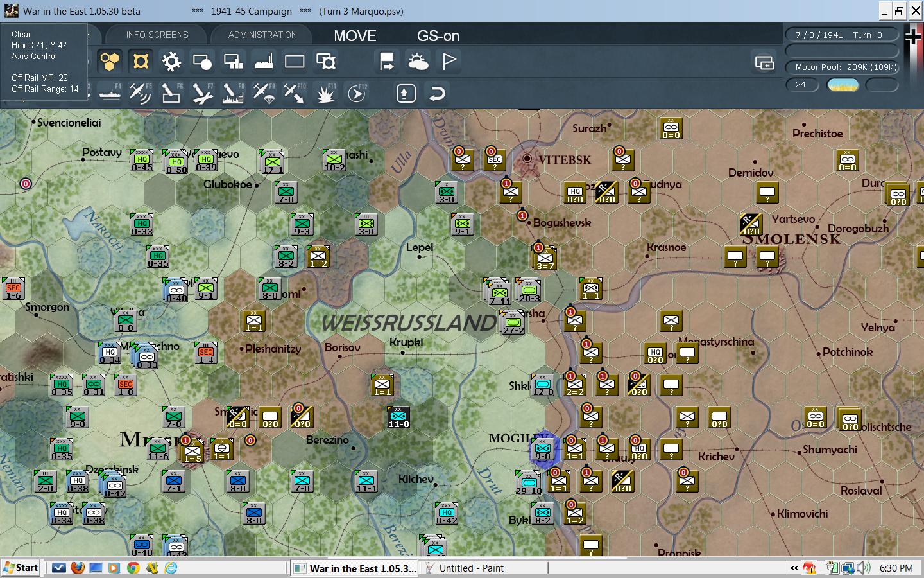Select the explosion mode icon (F11)
This screenshot has height=578, width=924.
[325, 94]
